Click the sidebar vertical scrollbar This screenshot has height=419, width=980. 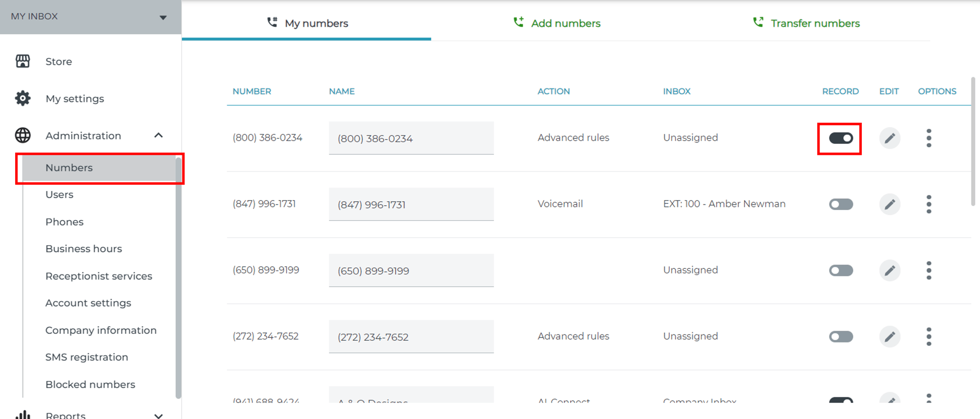coord(179,278)
